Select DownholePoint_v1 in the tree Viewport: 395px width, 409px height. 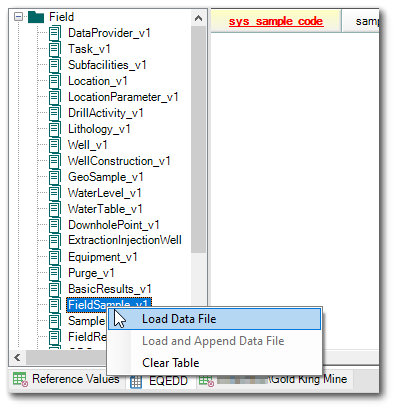tap(114, 225)
